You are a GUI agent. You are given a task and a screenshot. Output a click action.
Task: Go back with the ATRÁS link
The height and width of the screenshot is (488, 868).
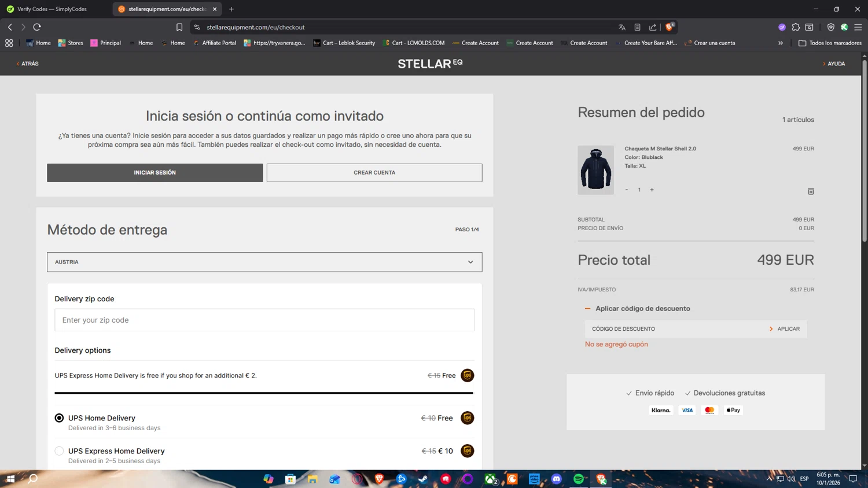click(27, 64)
